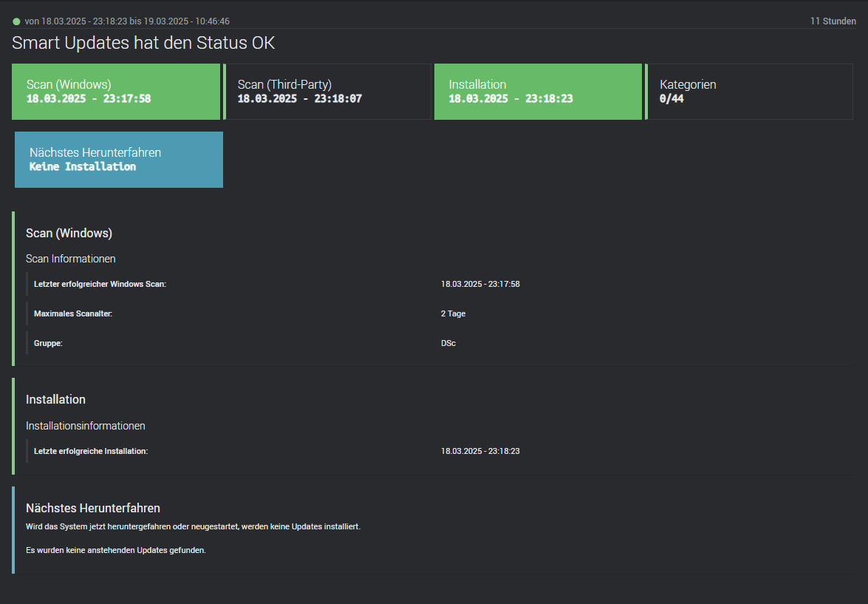Click the 'Installationsinformationen' subheading

pyautogui.click(x=86, y=426)
